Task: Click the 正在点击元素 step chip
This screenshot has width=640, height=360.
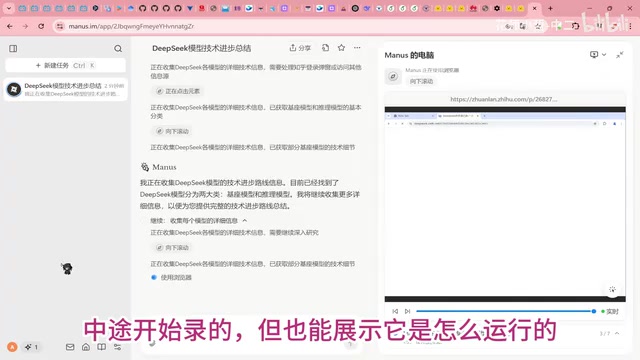Action: (x=178, y=91)
